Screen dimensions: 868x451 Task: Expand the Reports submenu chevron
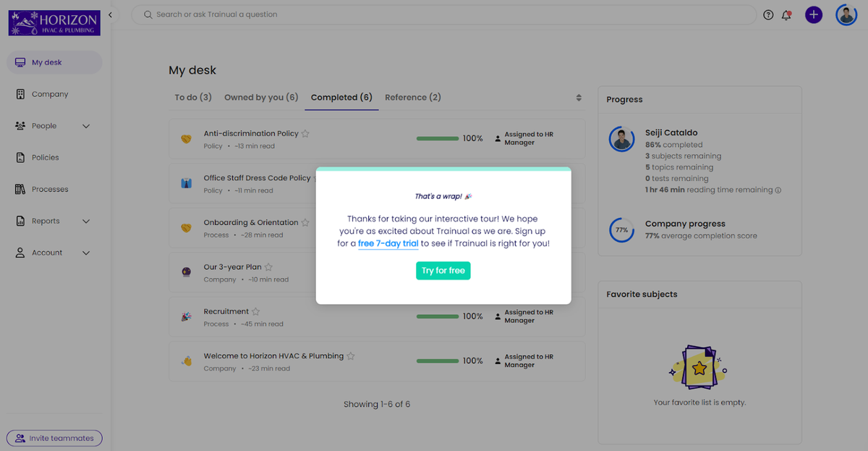coord(86,222)
